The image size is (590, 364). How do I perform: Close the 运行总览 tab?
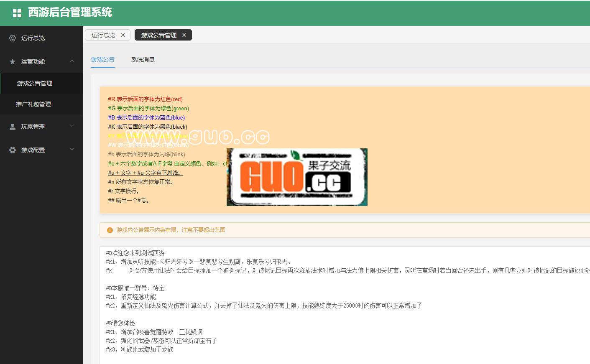point(123,35)
